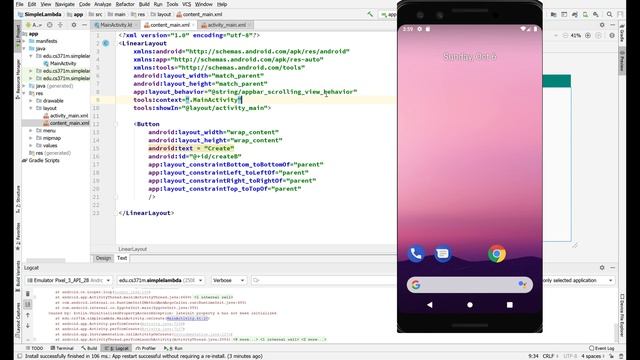Open the only selected application filter dropdown

[x=578, y=280]
